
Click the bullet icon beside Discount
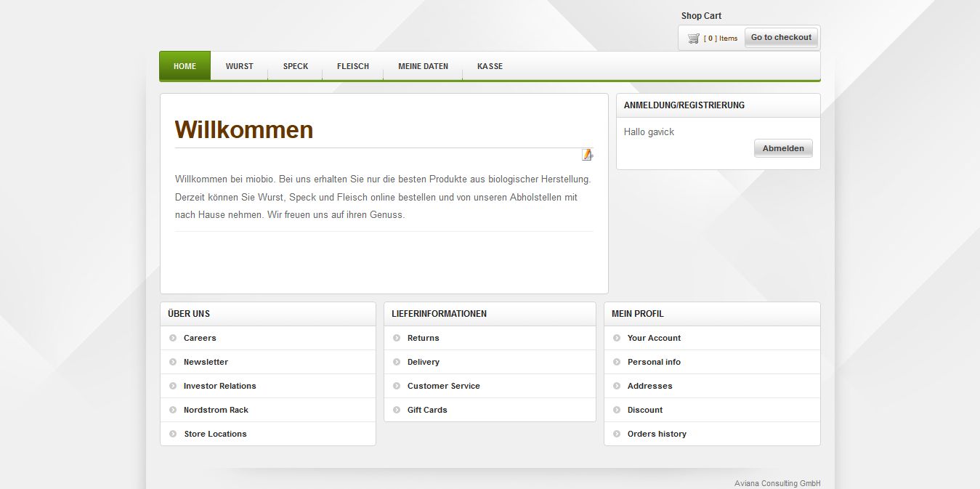pos(617,410)
